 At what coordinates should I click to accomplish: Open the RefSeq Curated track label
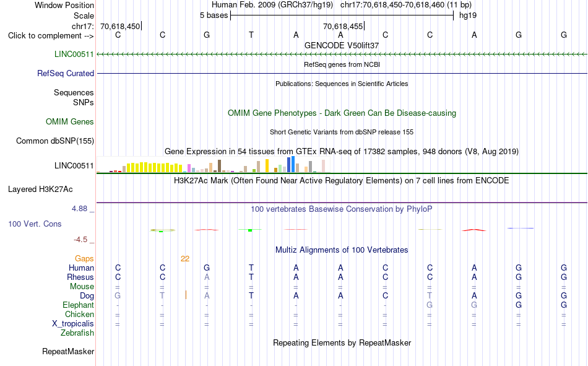tap(66, 73)
